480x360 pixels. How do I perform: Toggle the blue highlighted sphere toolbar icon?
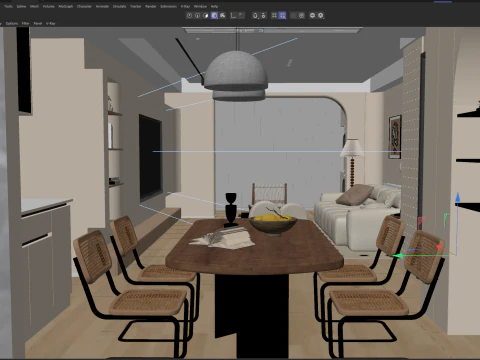pyautogui.click(x=214, y=15)
